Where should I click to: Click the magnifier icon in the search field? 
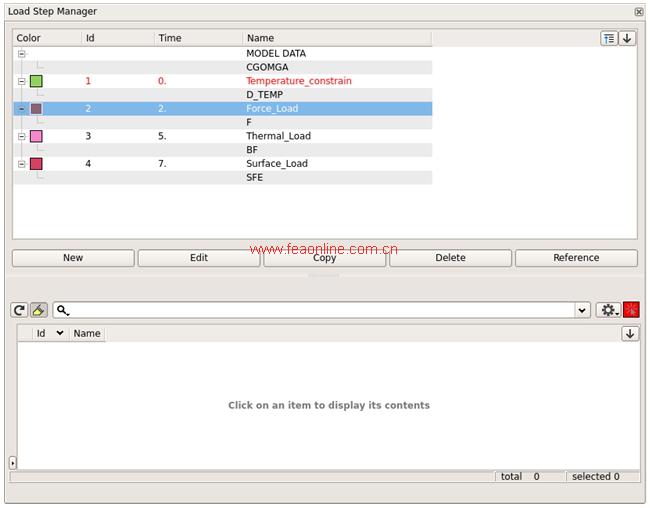(63, 311)
